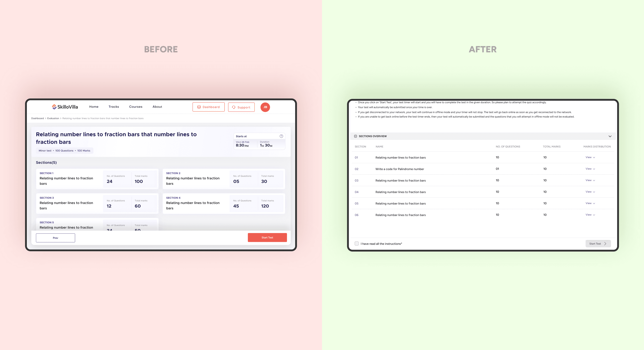Click the Evaluation breadcrumb link
Screen dimensions: 644x350
pyautogui.click(x=53, y=118)
